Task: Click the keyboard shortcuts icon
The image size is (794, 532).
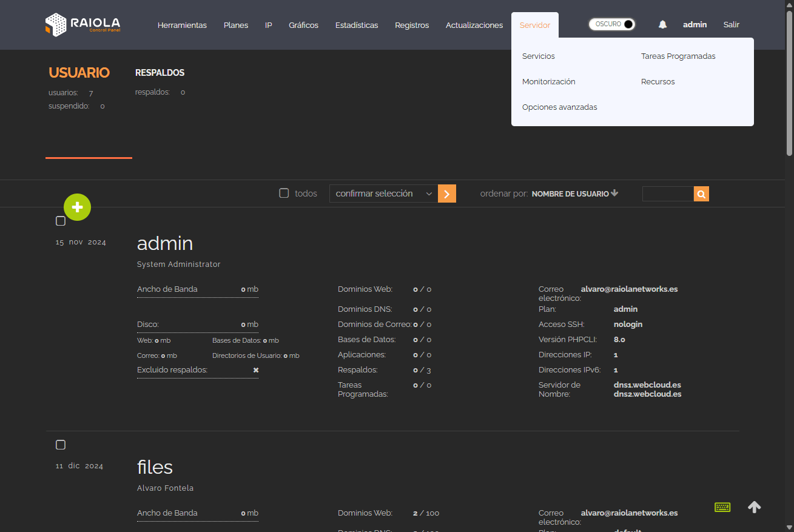Action: (x=722, y=507)
